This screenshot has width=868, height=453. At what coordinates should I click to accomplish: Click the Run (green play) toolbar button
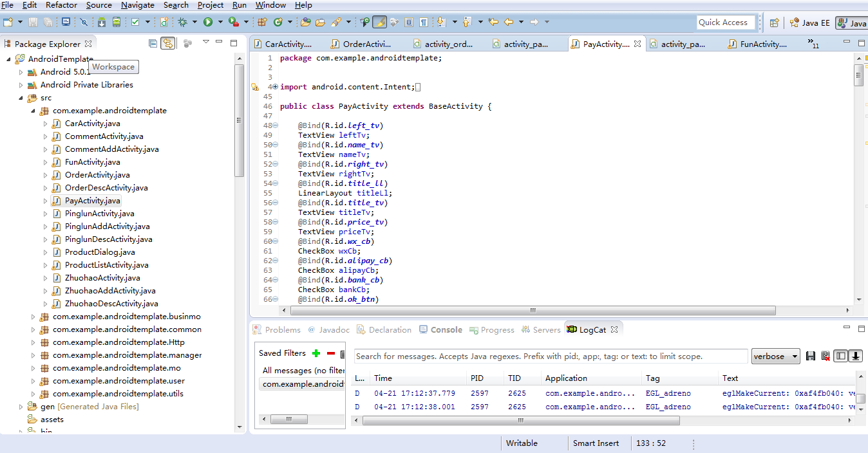click(x=208, y=22)
